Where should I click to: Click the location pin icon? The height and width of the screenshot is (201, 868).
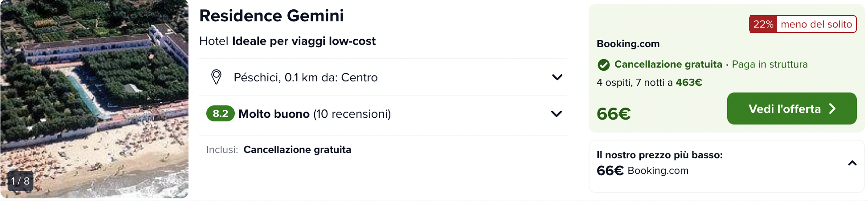pyautogui.click(x=216, y=77)
